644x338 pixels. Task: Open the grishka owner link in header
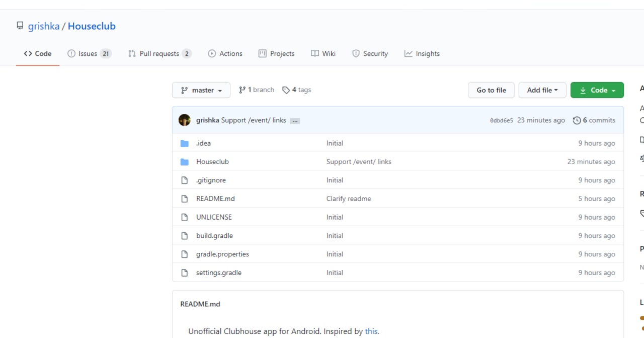click(x=44, y=26)
